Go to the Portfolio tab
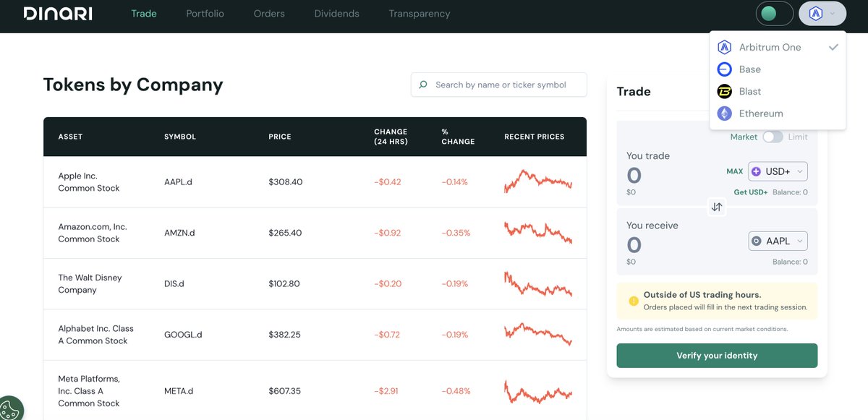 pyautogui.click(x=205, y=14)
